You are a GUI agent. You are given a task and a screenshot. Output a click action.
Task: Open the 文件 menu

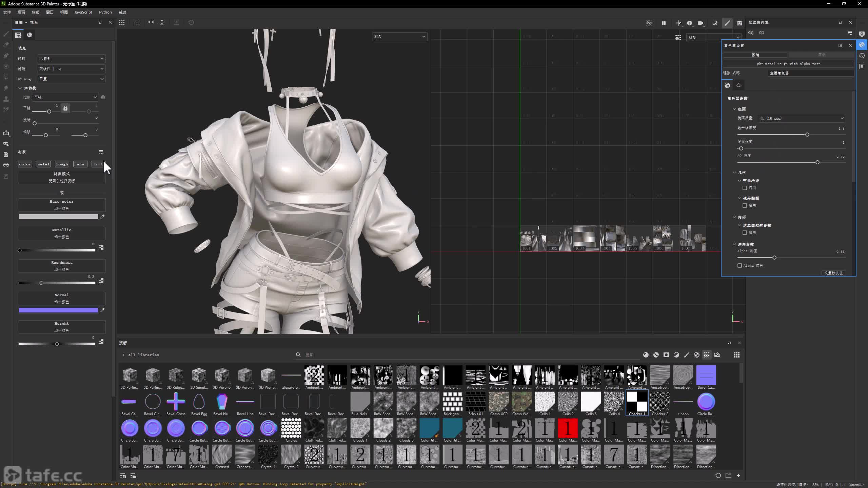coord(7,12)
